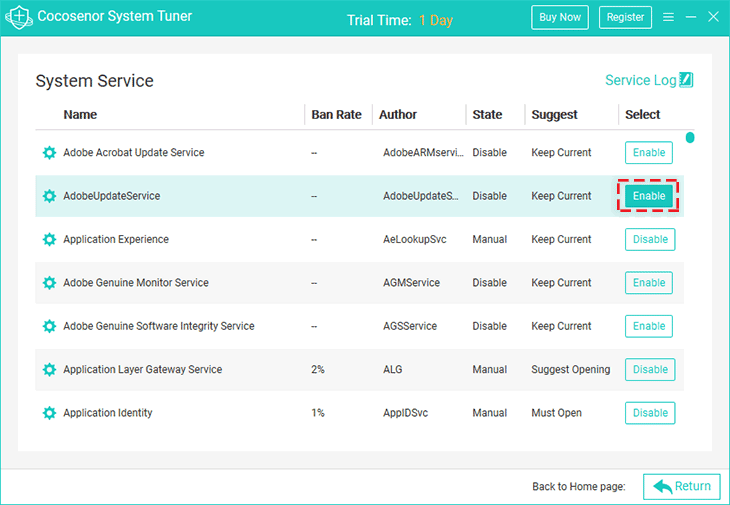
Task: Select the Adobe Acrobat Update Service name
Action: tap(134, 153)
